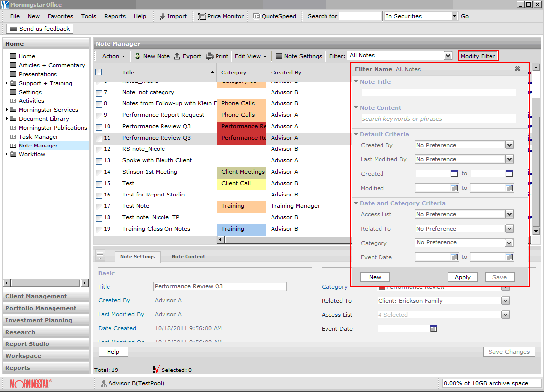Viewport: 544px width, 392px height.
Task: Click the Note Title filter text field
Action: 438,93
